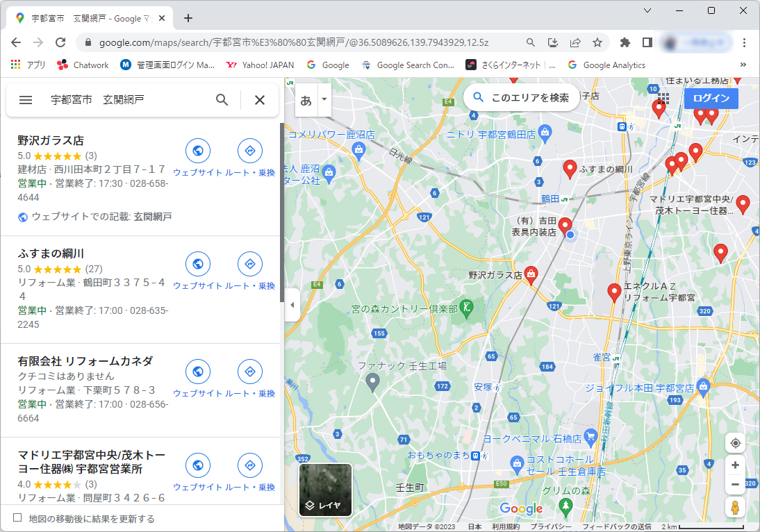This screenshot has height=532, width=760.
Task: Collapse the side panel with arrow
Action: click(292, 305)
